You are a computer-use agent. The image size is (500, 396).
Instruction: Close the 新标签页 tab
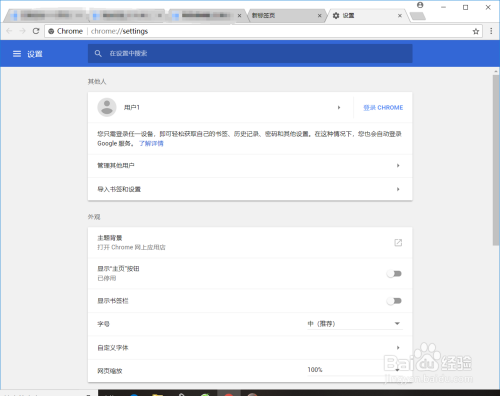319,16
